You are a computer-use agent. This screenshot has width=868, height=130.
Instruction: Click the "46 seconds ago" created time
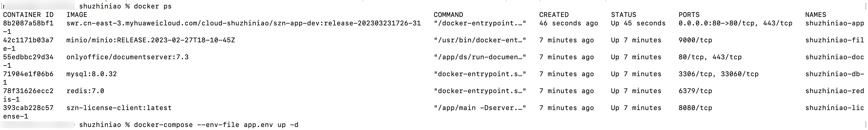coord(569,23)
